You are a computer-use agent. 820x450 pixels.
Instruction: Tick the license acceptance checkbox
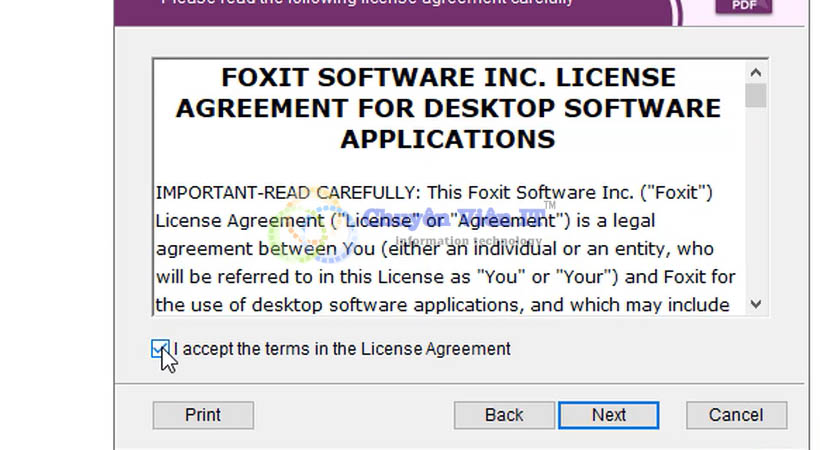[160, 349]
